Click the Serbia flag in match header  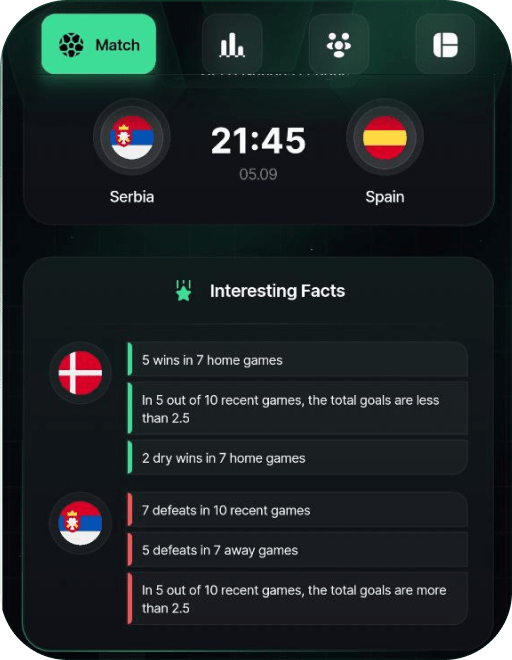tap(132, 137)
